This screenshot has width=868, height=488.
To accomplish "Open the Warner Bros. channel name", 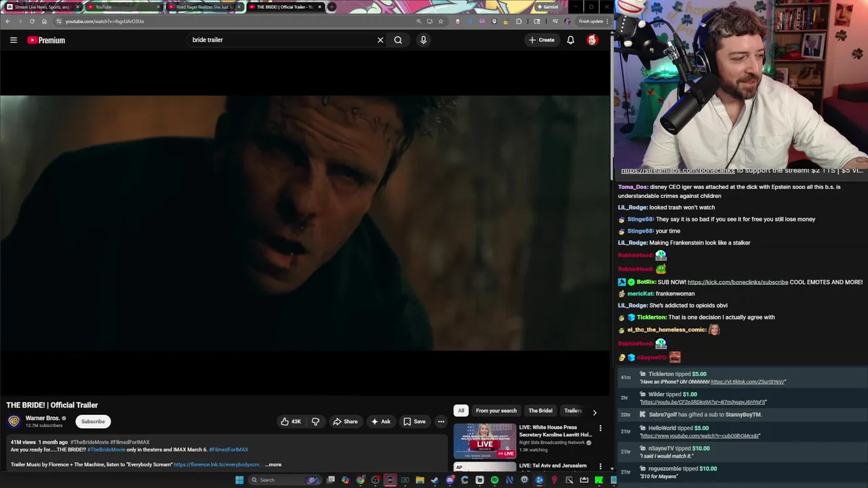I will [x=43, y=418].
